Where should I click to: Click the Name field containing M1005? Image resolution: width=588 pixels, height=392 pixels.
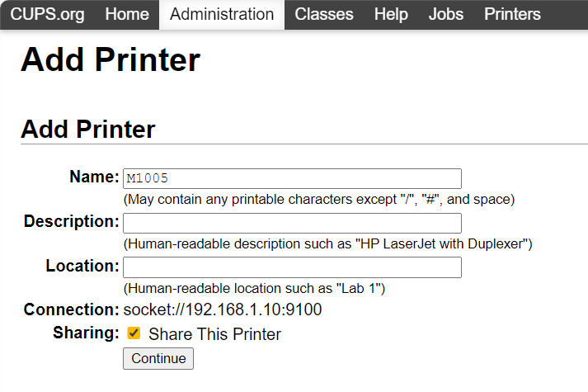(292, 178)
